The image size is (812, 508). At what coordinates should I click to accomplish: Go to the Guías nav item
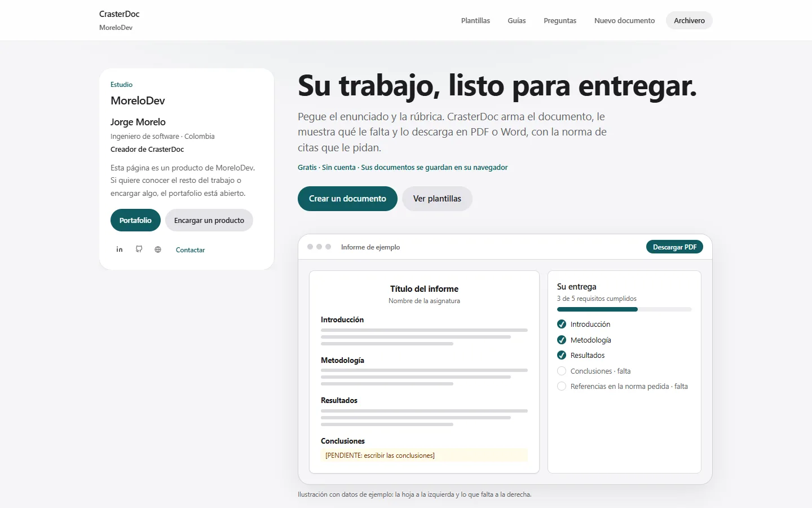click(x=517, y=20)
